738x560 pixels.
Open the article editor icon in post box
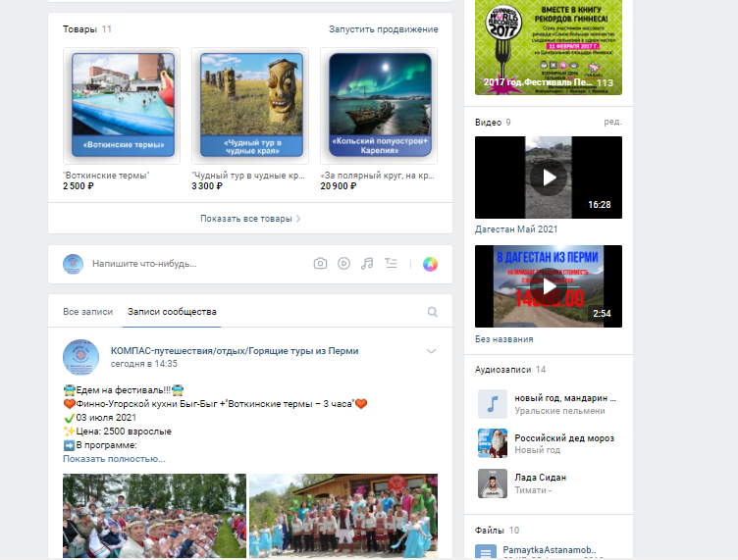392,263
